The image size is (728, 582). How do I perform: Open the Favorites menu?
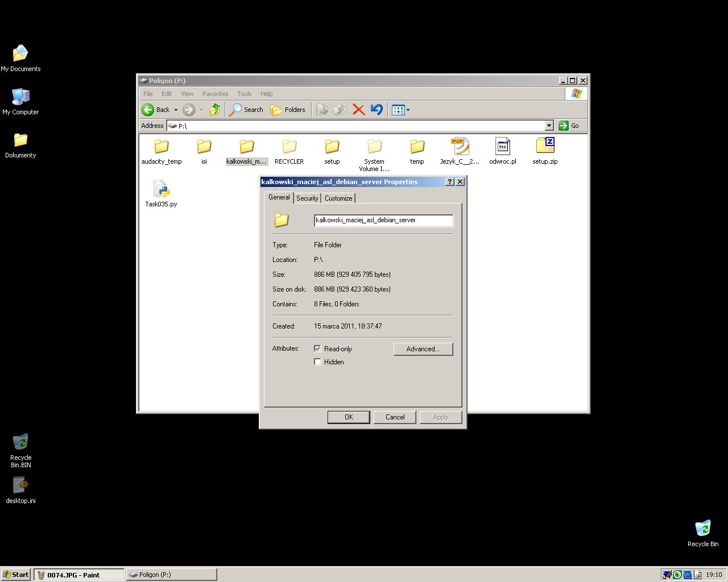point(215,94)
